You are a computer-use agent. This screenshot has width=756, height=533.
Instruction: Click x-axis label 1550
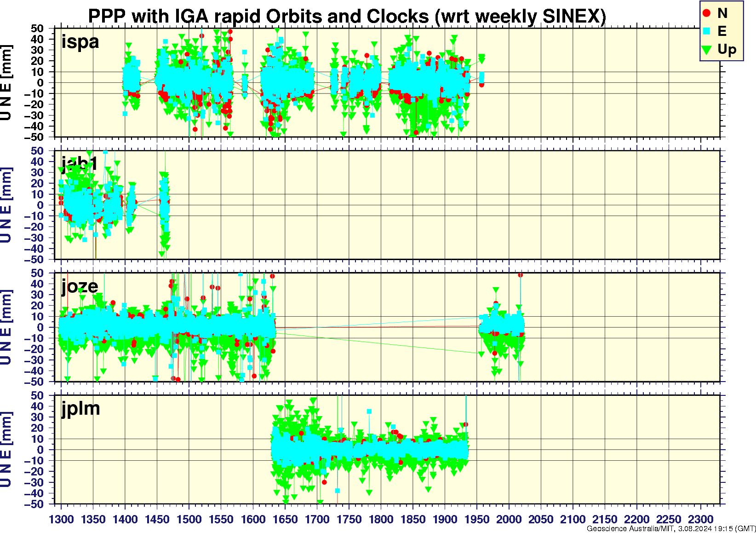pyautogui.click(x=221, y=519)
